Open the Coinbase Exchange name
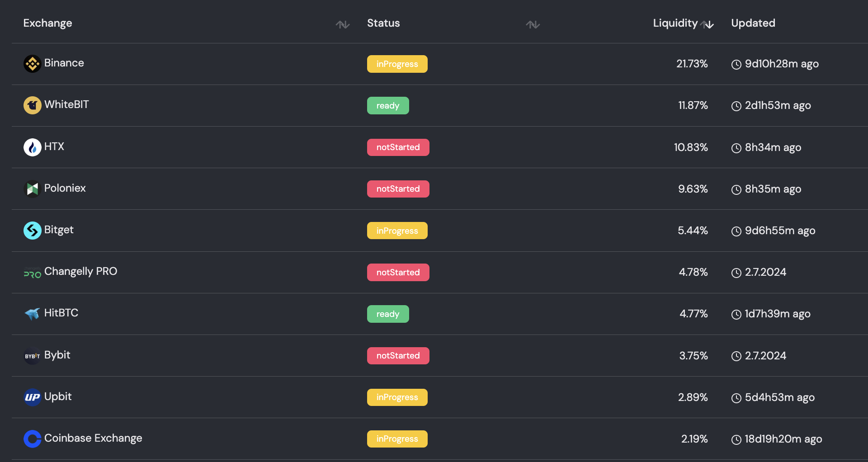868x462 pixels. [x=93, y=438]
